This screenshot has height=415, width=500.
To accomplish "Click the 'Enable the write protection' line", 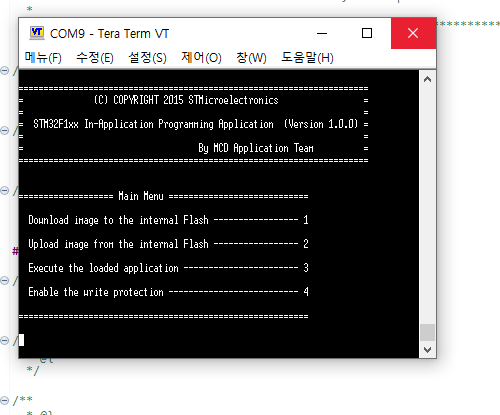I will [x=168, y=292].
